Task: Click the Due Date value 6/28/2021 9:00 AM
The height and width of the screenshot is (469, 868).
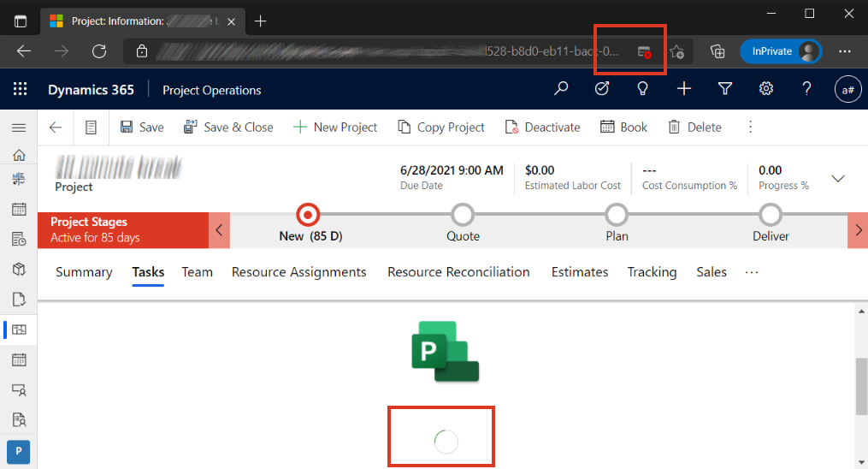Action: [452, 170]
